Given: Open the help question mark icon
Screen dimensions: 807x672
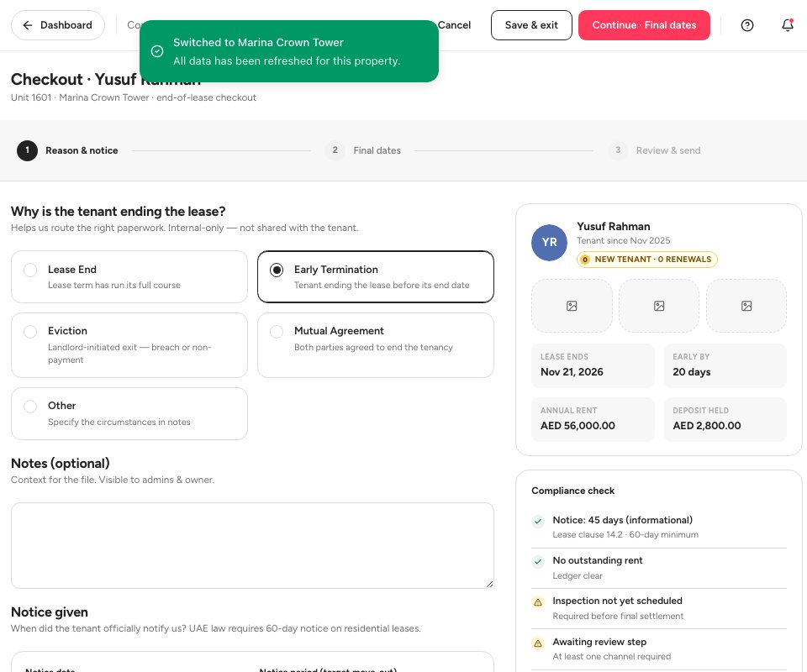Looking at the screenshot, I should 746,25.
